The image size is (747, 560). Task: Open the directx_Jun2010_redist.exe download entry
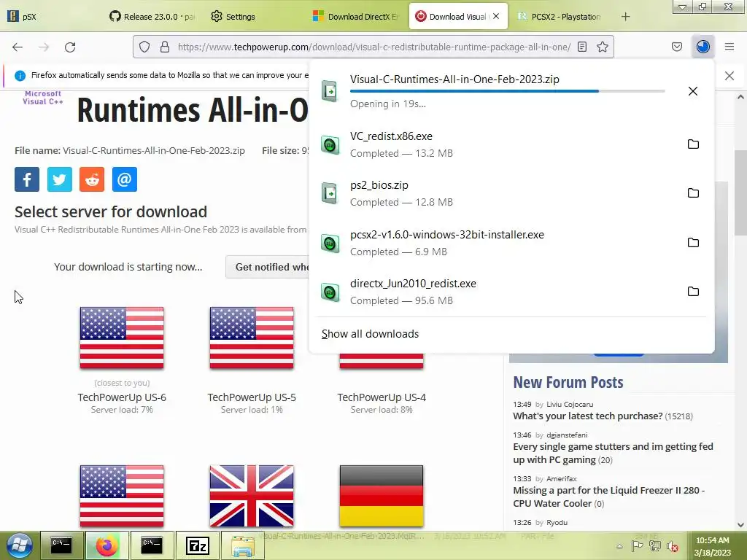(x=495, y=292)
